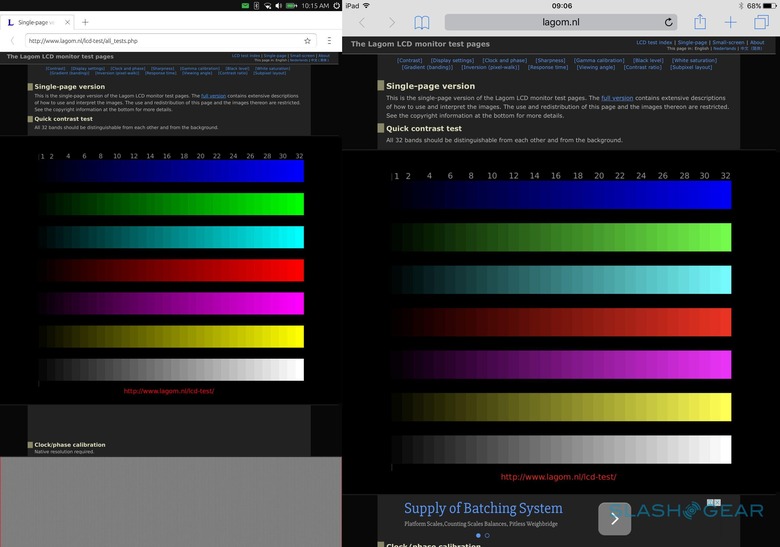
Task: Open the Share sheet icon in Safari
Action: coord(700,22)
